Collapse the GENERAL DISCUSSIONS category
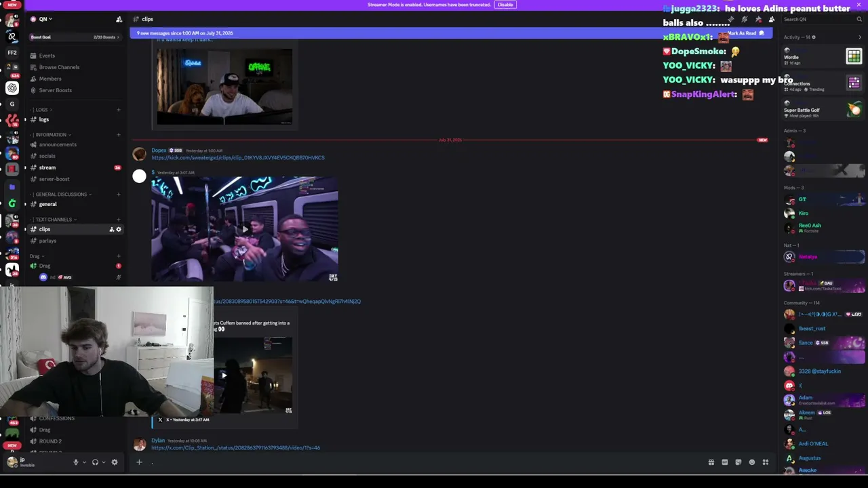This screenshot has width=868, height=488. 61,195
